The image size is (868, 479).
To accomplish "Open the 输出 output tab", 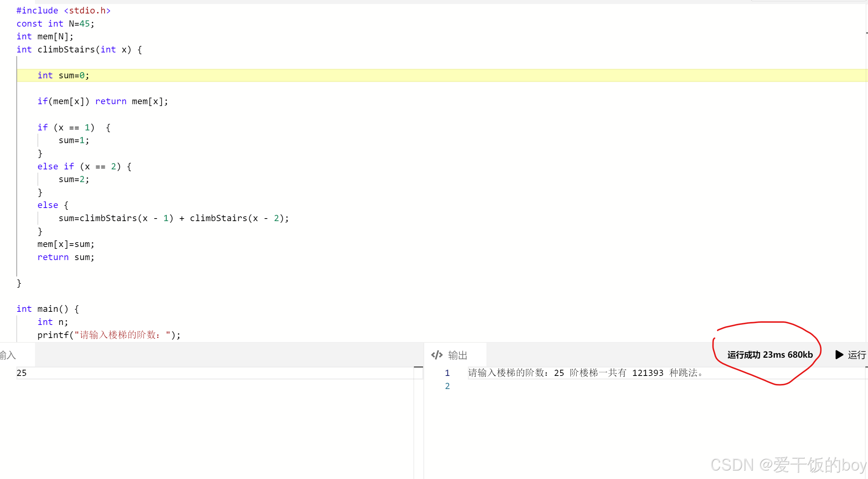I will [457, 355].
